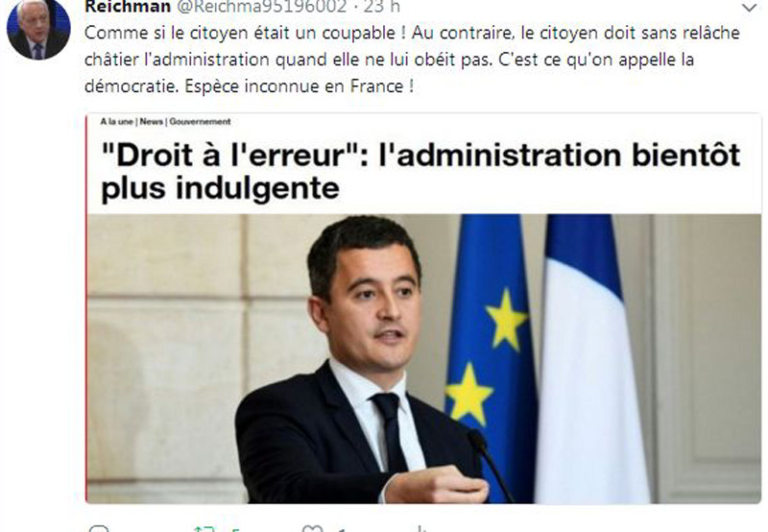Expand the tweet options chevron

coord(750,7)
